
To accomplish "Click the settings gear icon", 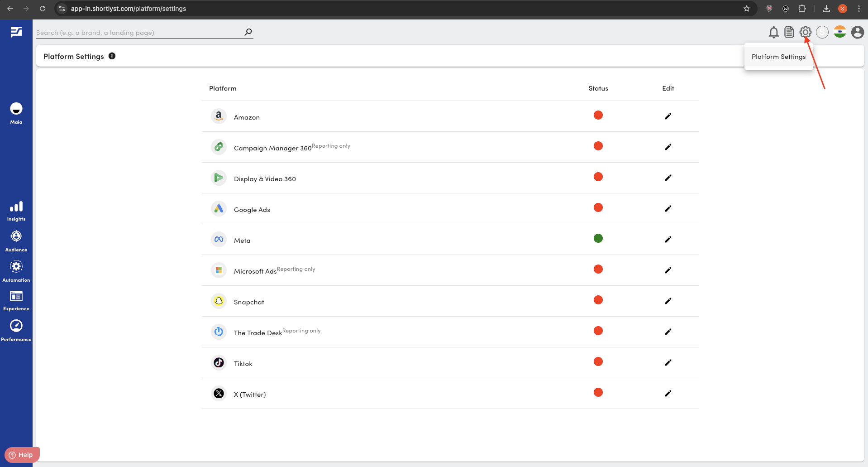I will coord(805,32).
